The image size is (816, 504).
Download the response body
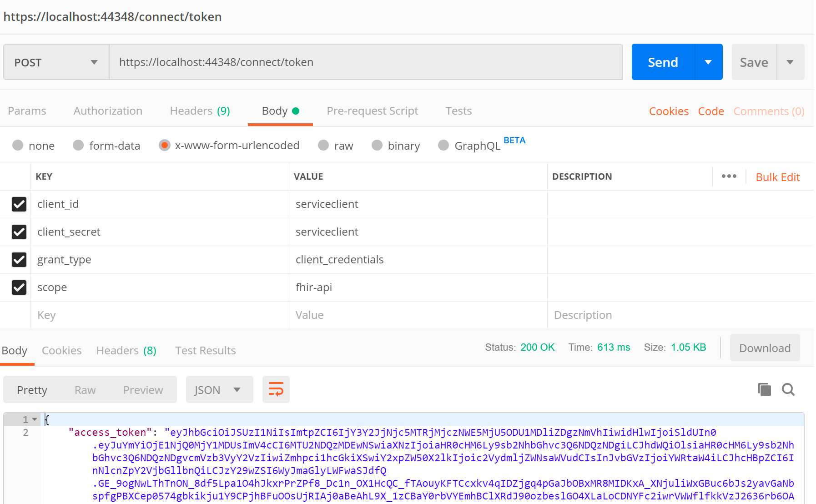point(765,348)
